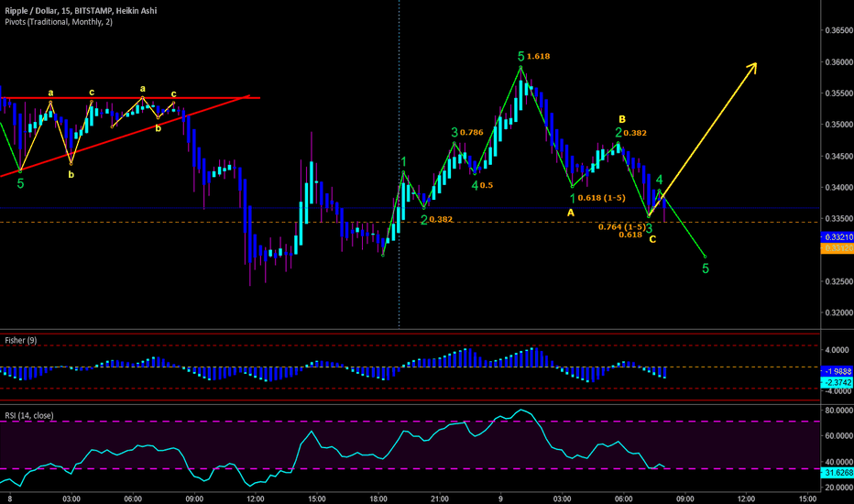Click the RSI 80.0000 scale label

(x=838, y=410)
